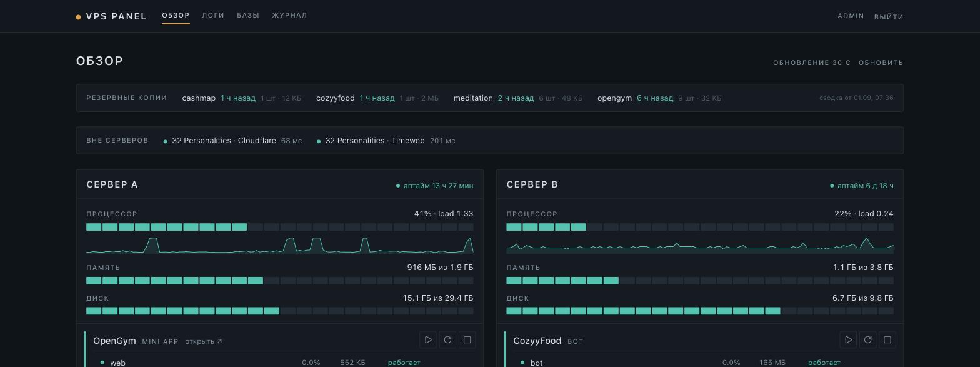Image resolution: width=980 pixels, height=367 pixels.
Task: Click Server B uptime 6 д 18 ч
Action: [x=862, y=186]
